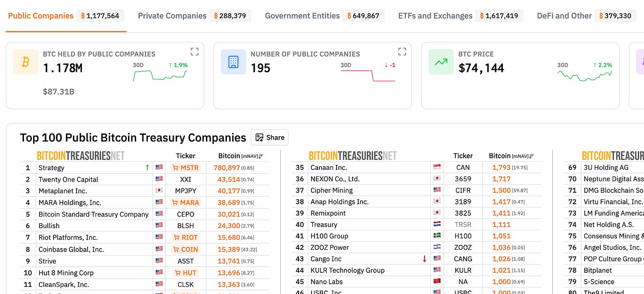Image resolution: width=644 pixels, height=294 pixels.
Task: Open Riot Platforms, Inc. entry
Action: pos(68,237)
